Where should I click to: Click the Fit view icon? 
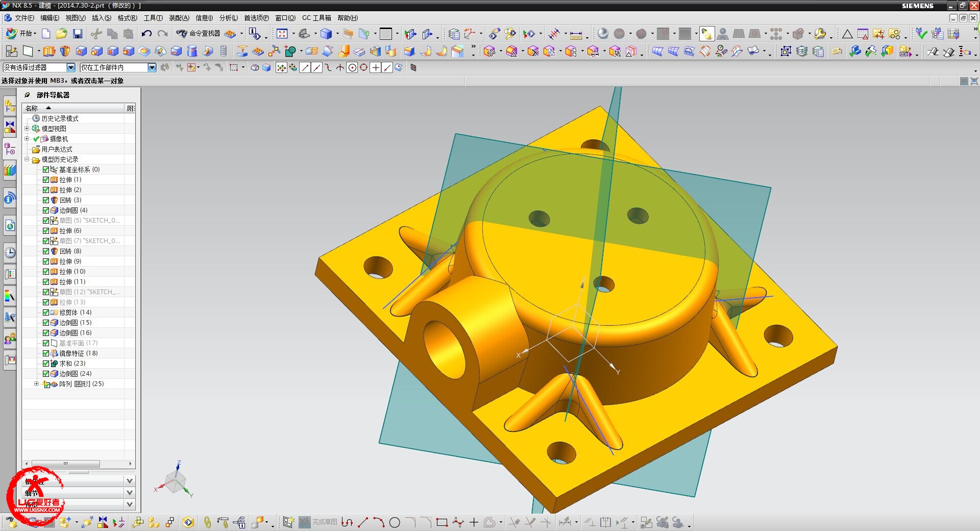(x=282, y=34)
